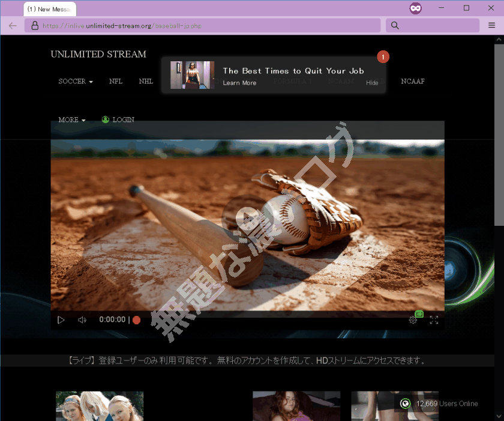Click the green HD badge above the settings gear

tap(419, 313)
